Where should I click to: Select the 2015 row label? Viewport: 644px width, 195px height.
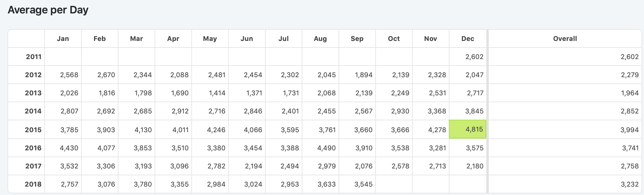click(x=33, y=130)
